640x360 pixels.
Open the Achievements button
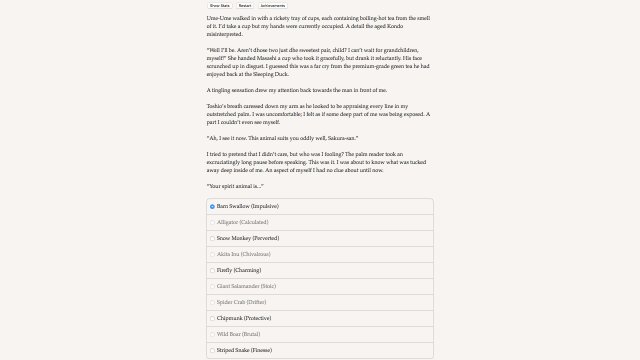(x=273, y=6)
